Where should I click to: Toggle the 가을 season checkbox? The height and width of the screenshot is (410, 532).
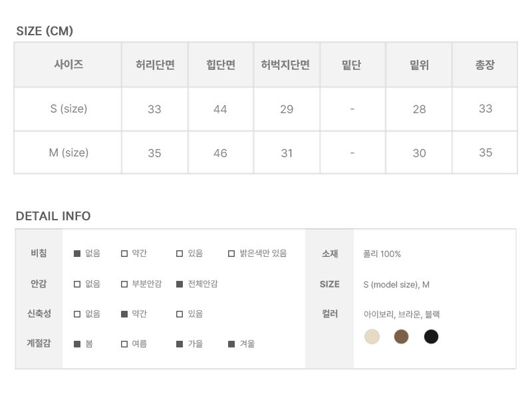(x=180, y=344)
